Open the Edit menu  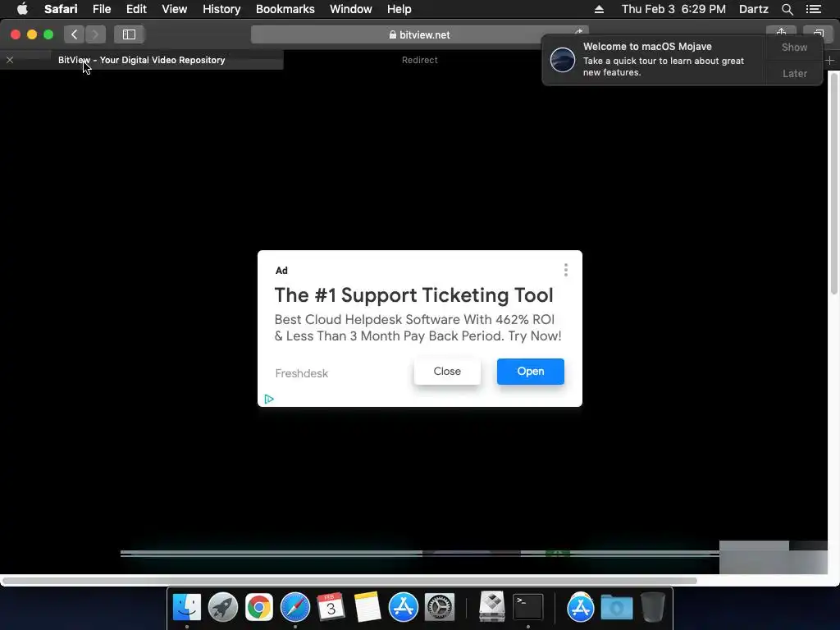(x=136, y=9)
